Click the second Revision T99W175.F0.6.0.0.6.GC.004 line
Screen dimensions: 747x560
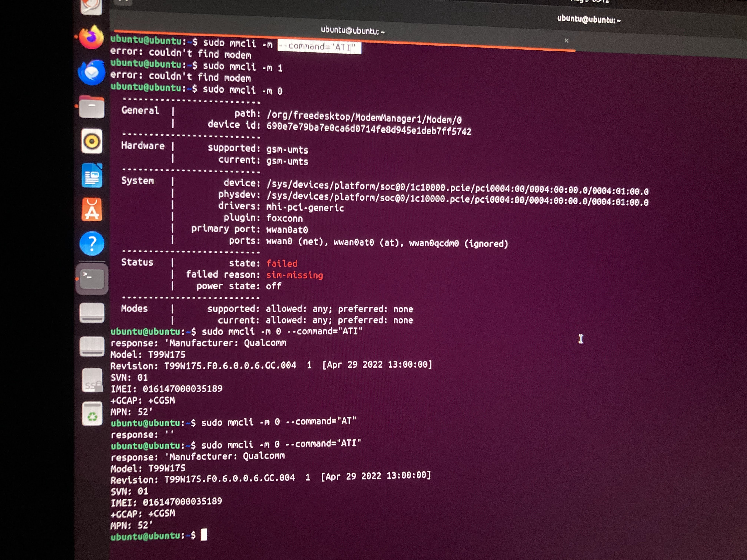coord(270,478)
